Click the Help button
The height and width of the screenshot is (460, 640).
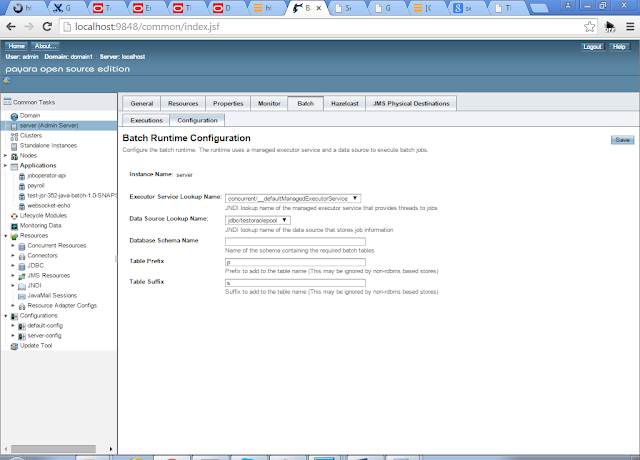[619, 47]
